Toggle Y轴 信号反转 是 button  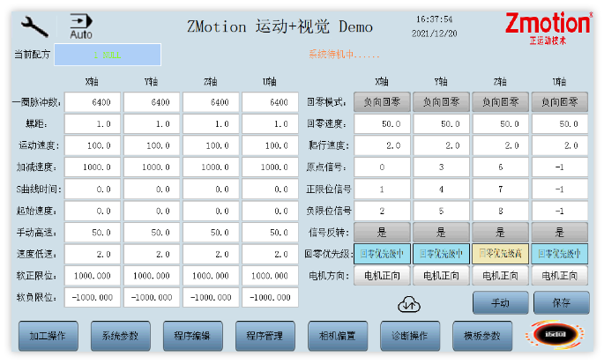coord(441,233)
